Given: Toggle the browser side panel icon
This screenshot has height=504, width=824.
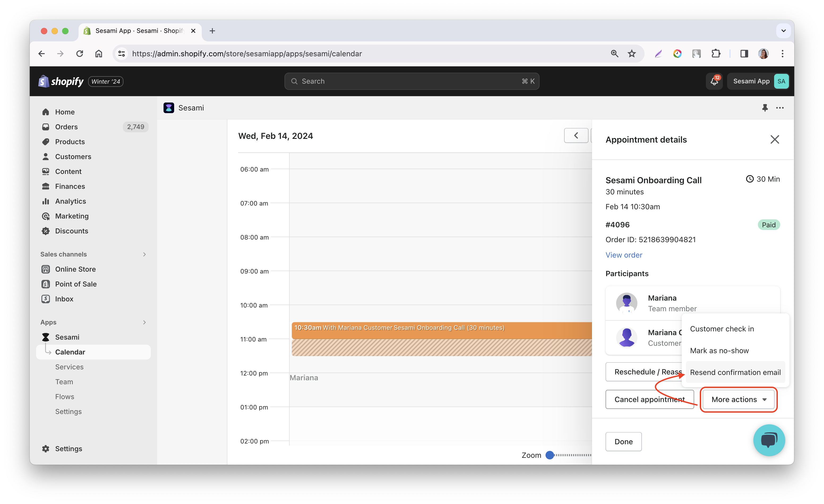Looking at the screenshot, I should (744, 54).
